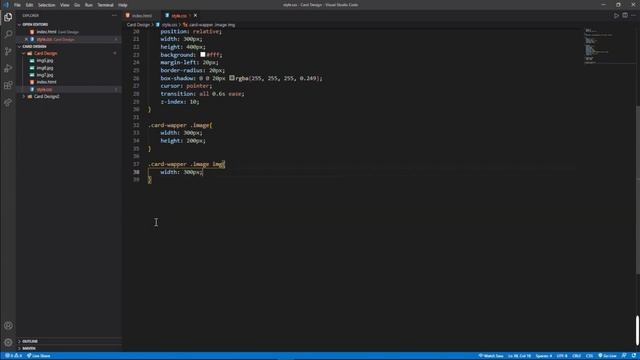This screenshot has width=640, height=360.
Task: Switch to the index.html editor tab
Action: tap(141, 16)
